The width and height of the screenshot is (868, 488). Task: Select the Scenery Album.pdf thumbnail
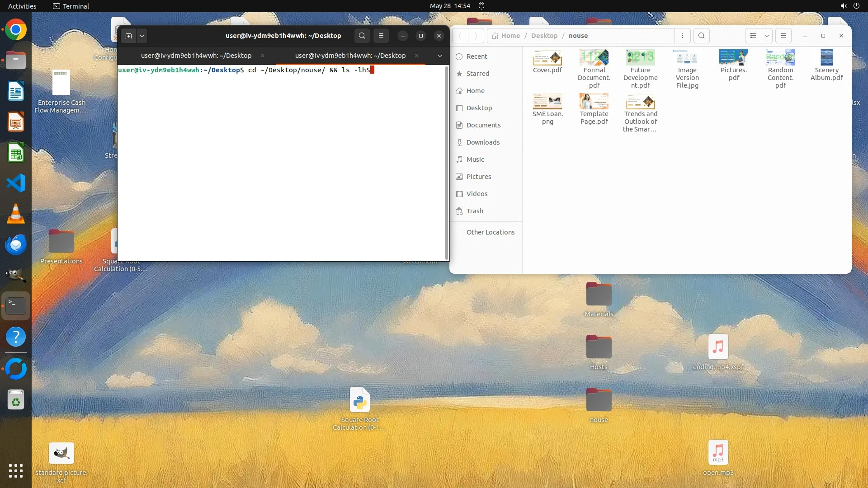(826, 58)
